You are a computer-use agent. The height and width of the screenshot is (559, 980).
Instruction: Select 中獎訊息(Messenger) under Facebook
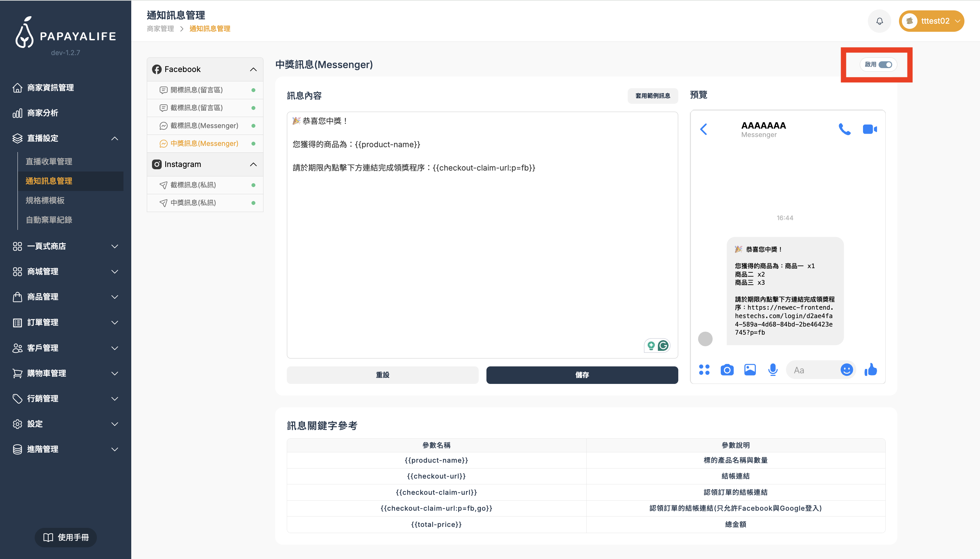[x=204, y=143]
